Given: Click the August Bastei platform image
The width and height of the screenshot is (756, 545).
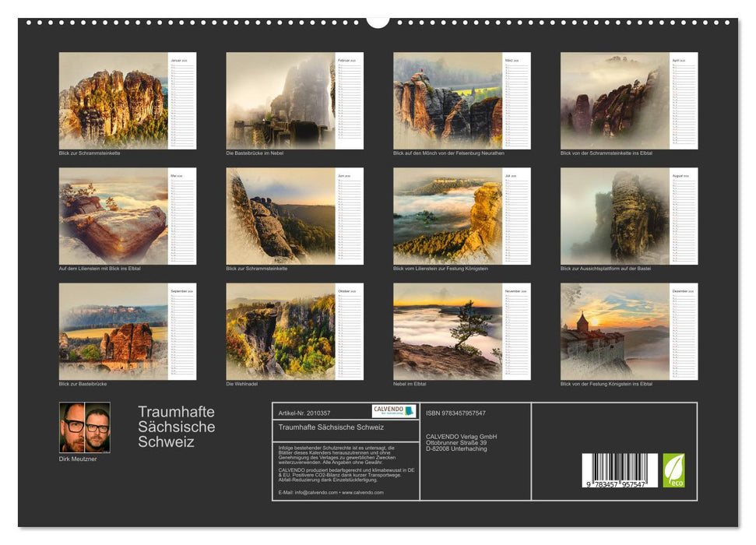Looking at the screenshot, I should click(615, 216).
